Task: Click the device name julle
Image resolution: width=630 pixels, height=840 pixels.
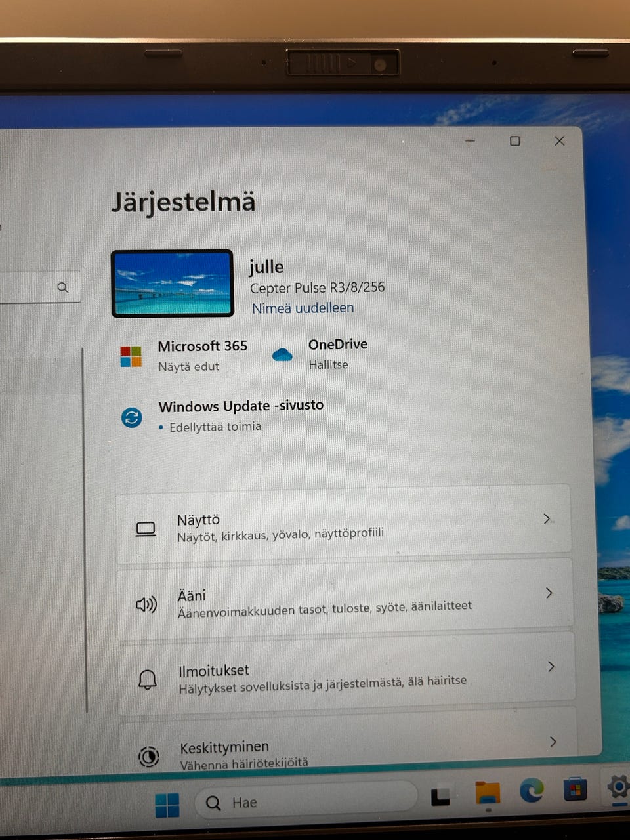Action: [266, 267]
